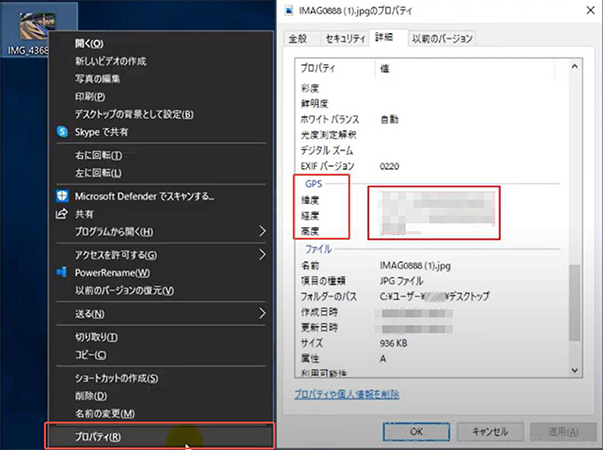Select the 項目の種類 JPG ファイル row

[431, 281]
